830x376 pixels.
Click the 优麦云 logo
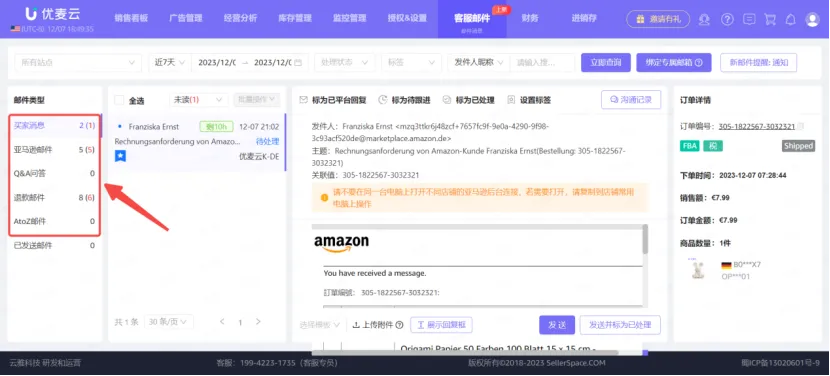(52, 14)
